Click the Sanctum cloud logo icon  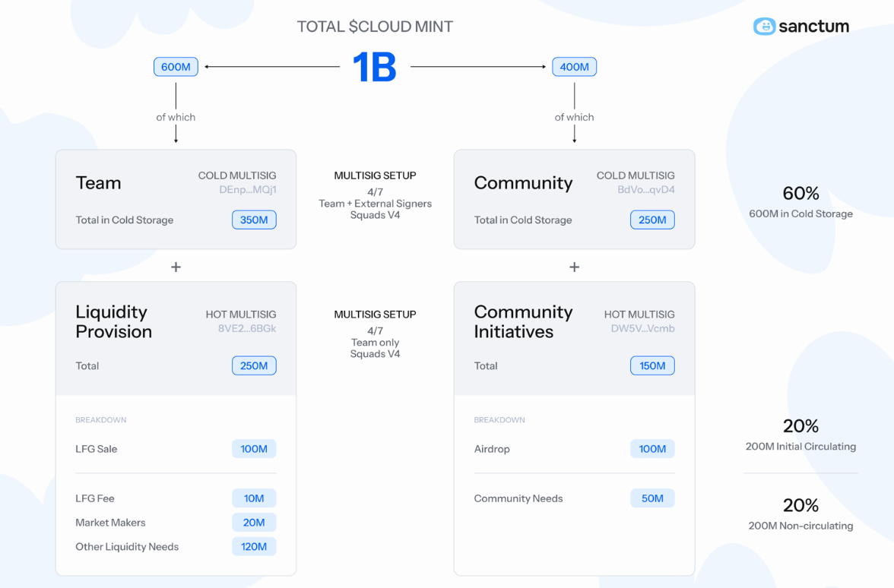click(x=764, y=26)
